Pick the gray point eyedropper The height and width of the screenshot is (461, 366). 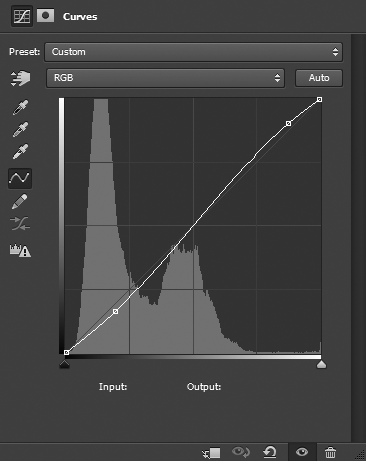pyautogui.click(x=20, y=129)
